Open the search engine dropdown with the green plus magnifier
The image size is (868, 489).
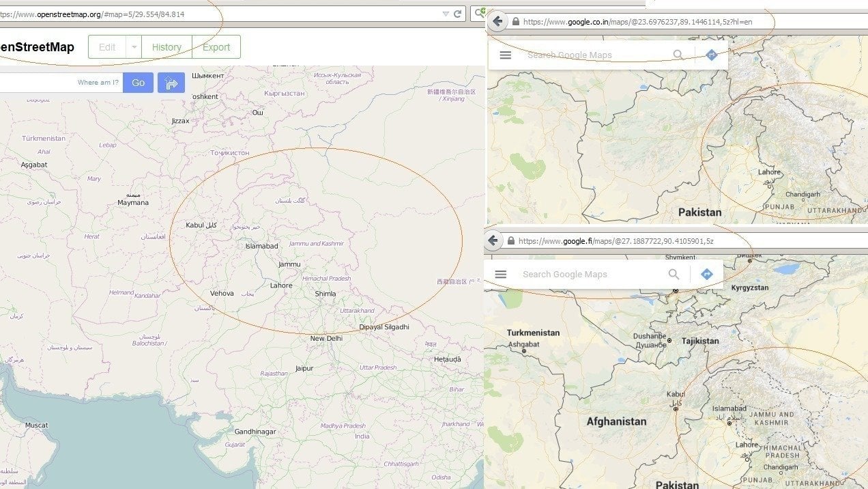point(480,12)
